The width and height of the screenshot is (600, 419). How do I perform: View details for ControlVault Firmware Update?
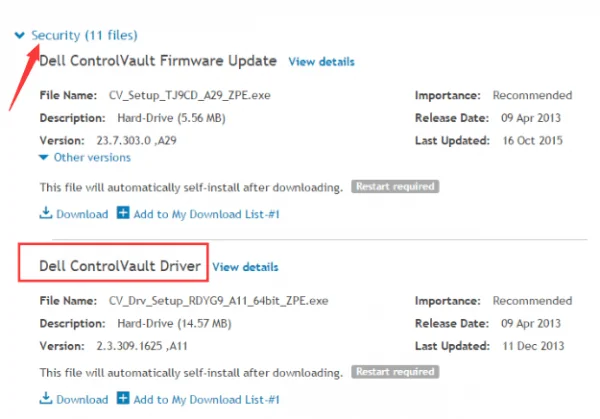coord(321,62)
